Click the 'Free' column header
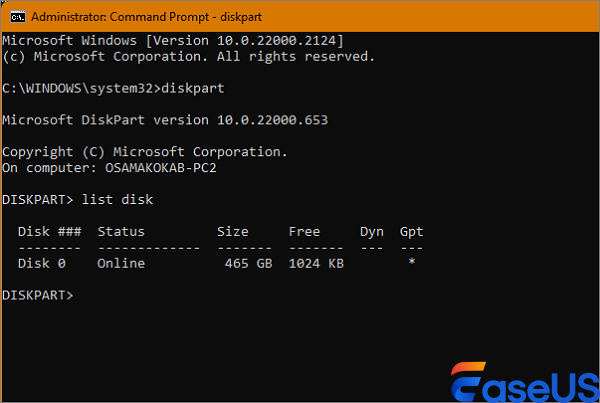This screenshot has width=600, height=403. (304, 231)
